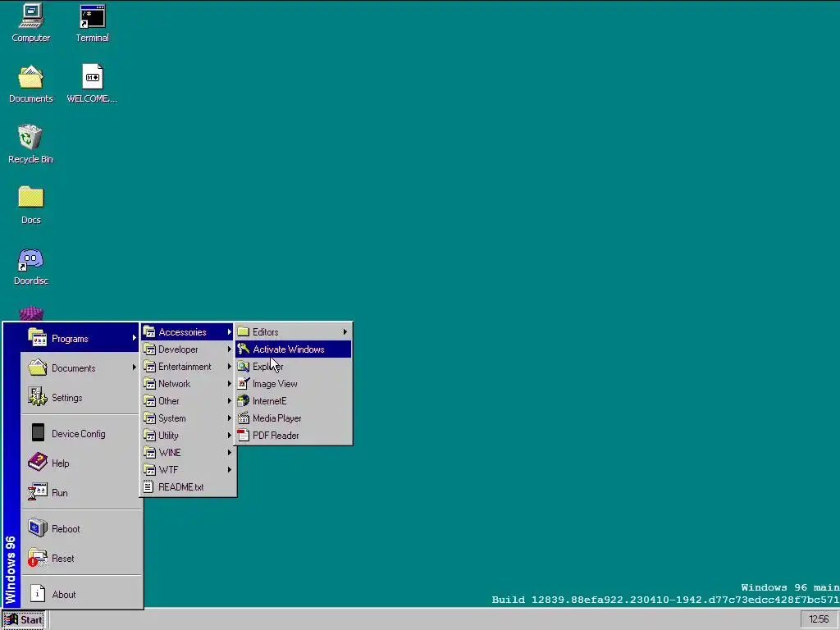Open Documents entry in the Start menu

point(80,368)
